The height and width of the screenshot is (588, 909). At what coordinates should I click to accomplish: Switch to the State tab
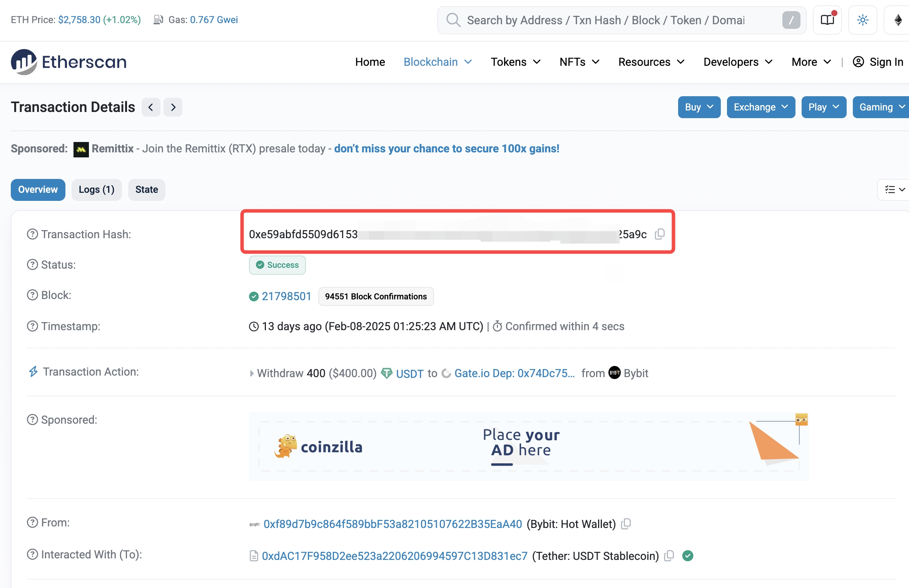[x=146, y=189]
